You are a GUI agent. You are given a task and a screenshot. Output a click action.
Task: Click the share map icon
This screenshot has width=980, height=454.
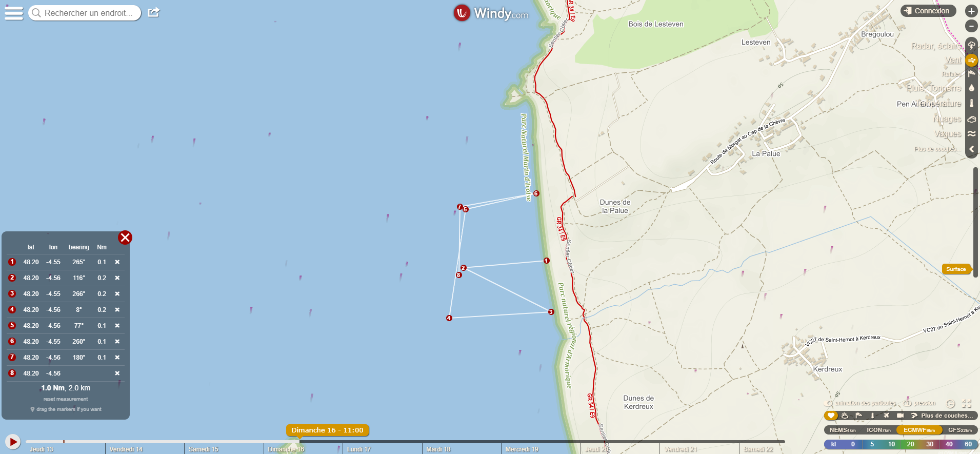coord(154,12)
